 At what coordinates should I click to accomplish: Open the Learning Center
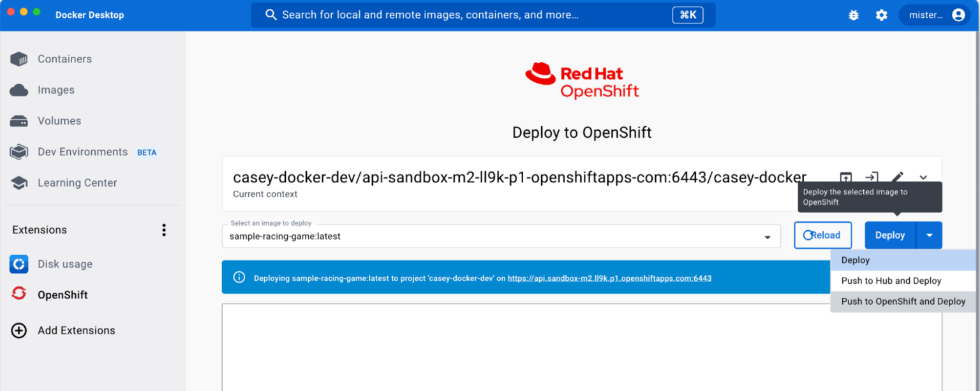pyautogui.click(x=77, y=182)
